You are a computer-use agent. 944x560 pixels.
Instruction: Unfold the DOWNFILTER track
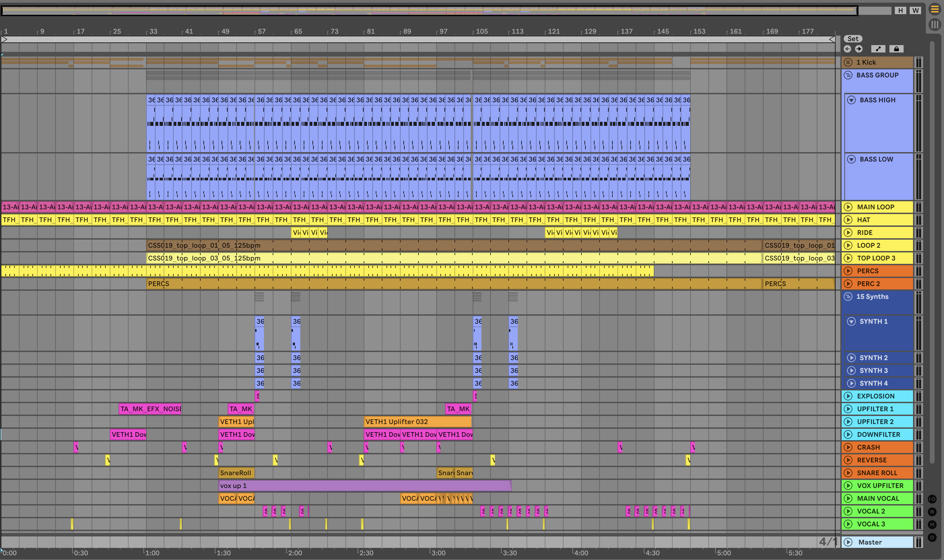pyautogui.click(x=848, y=435)
